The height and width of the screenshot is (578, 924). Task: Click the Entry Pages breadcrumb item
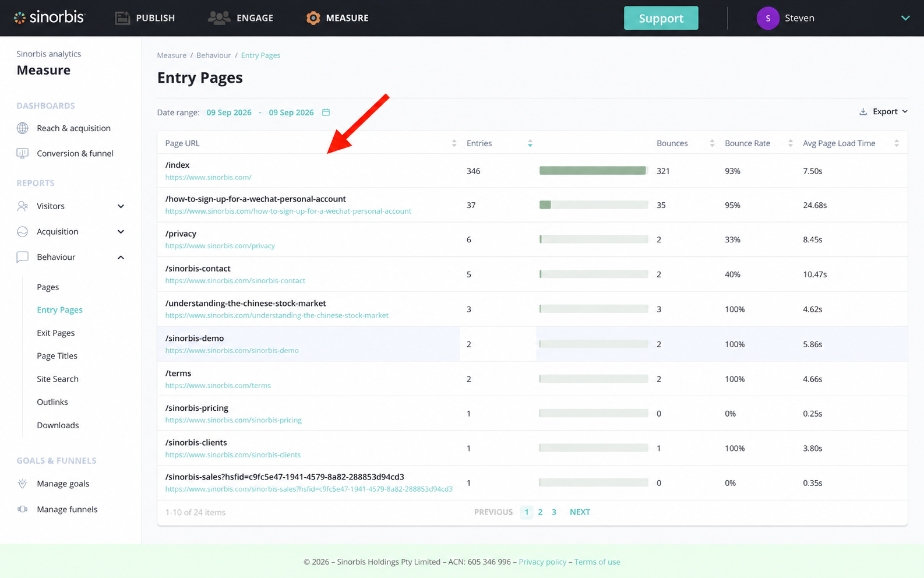coord(260,55)
